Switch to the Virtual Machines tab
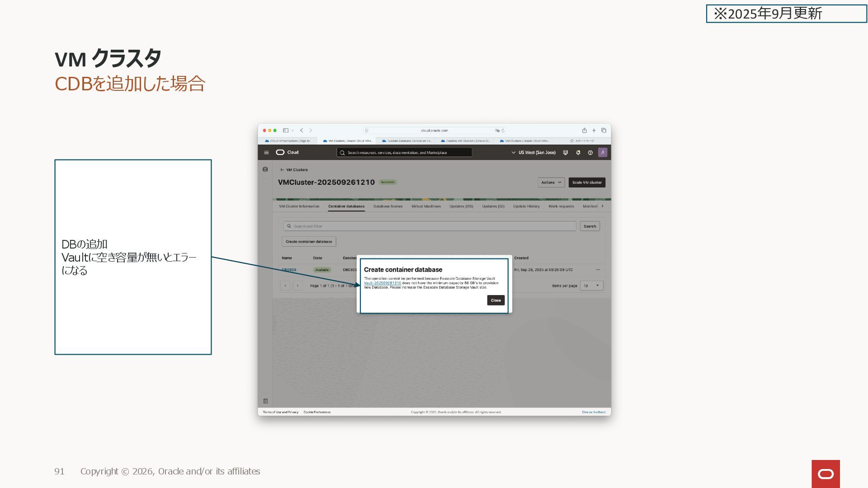This screenshot has width=868, height=488. pos(426,206)
